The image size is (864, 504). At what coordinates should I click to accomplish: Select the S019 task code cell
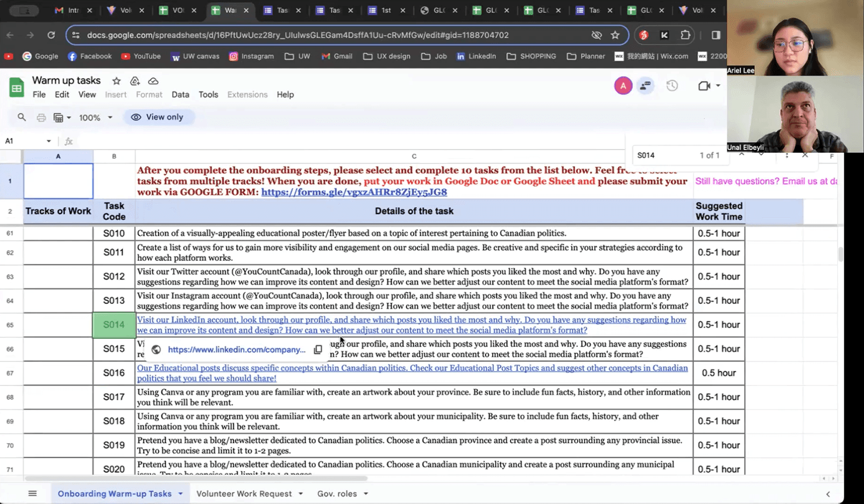[114, 445]
